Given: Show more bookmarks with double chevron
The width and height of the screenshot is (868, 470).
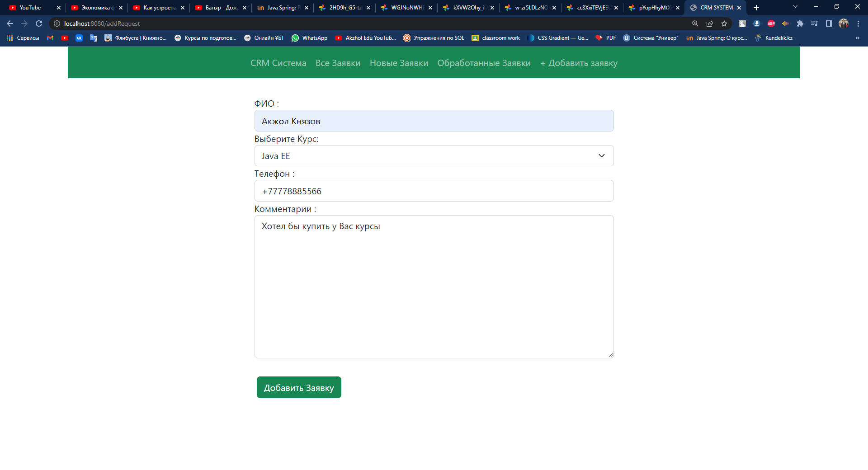Looking at the screenshot, I should coord(858,38).
